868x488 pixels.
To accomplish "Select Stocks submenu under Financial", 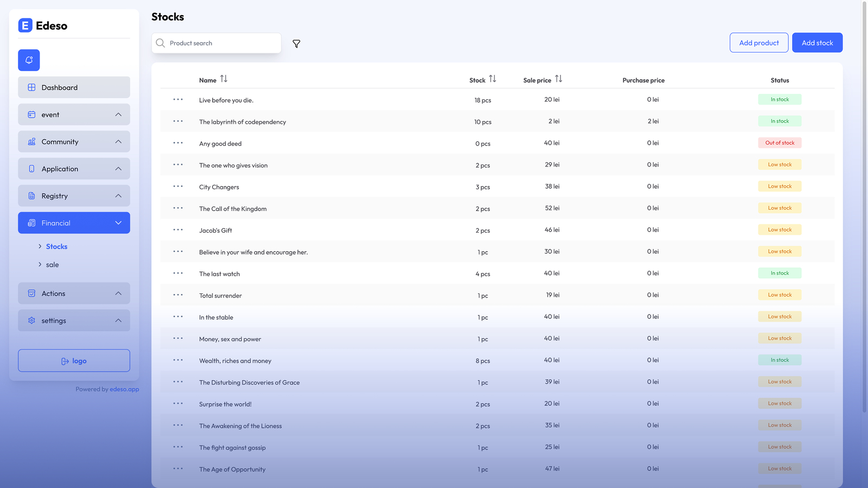I will 56,247.
